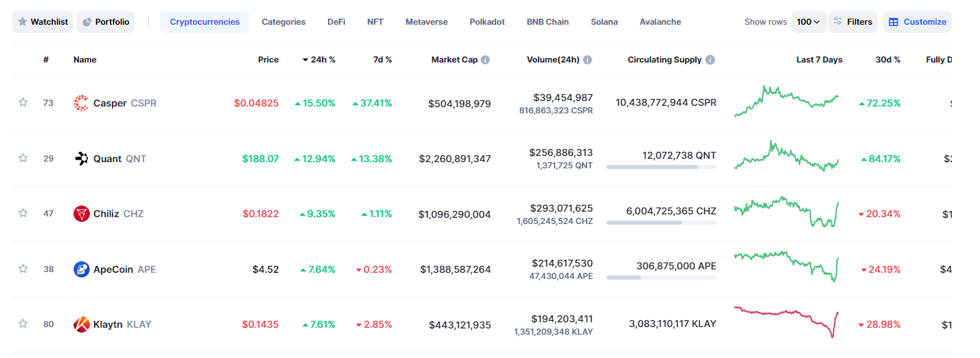Click Quant's circulating supply progress bar
This screenshot has width=980, height=358.
pos(661,167)
